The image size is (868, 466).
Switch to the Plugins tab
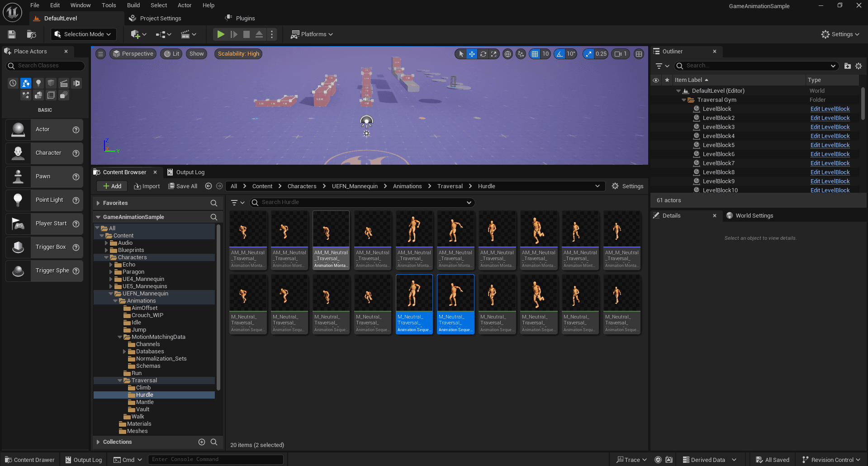click(x=240, y=19)
